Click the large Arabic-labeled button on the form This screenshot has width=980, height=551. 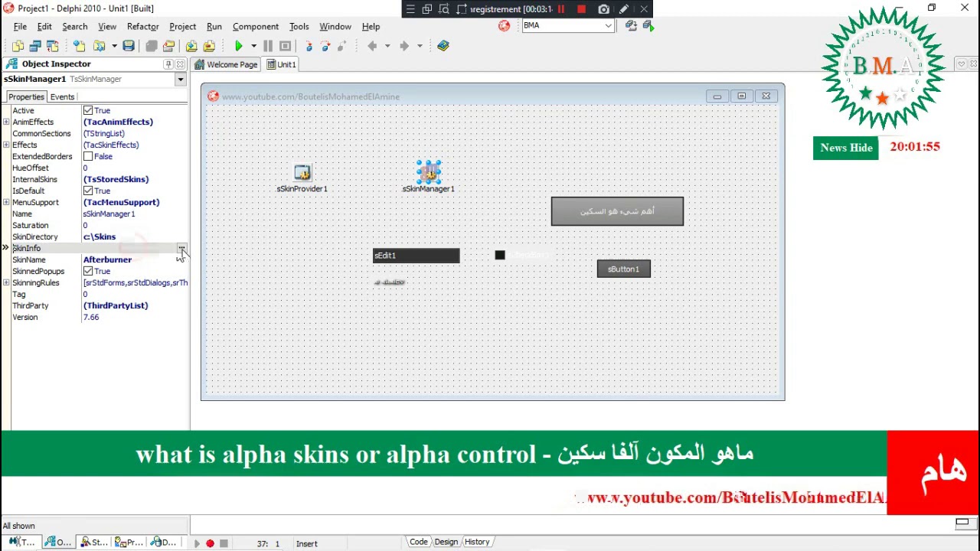pyautogui.click(x=617, y=211)
